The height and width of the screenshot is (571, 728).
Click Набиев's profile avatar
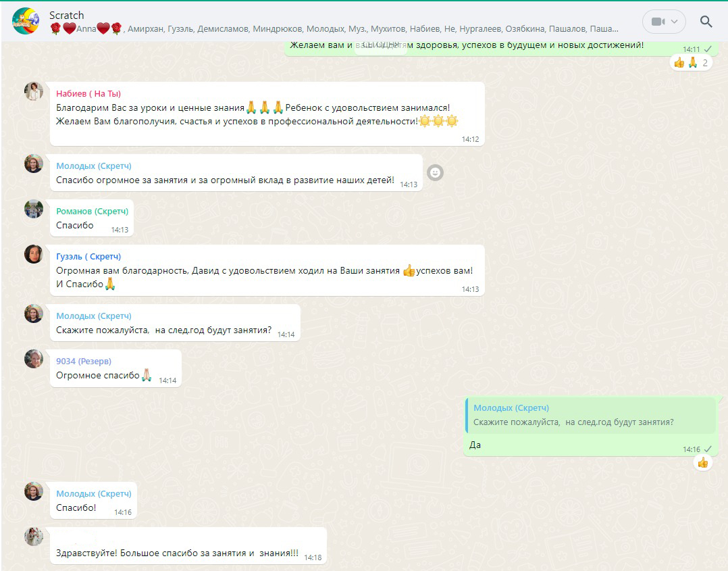[x=34, y=92]
